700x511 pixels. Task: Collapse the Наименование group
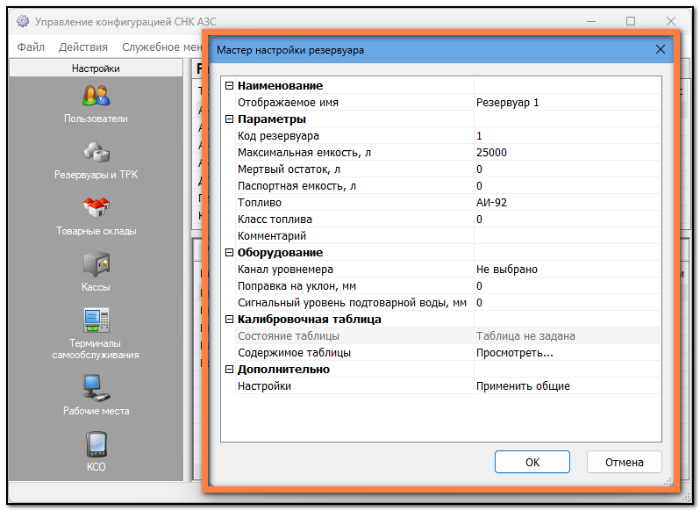coord(229,86)
